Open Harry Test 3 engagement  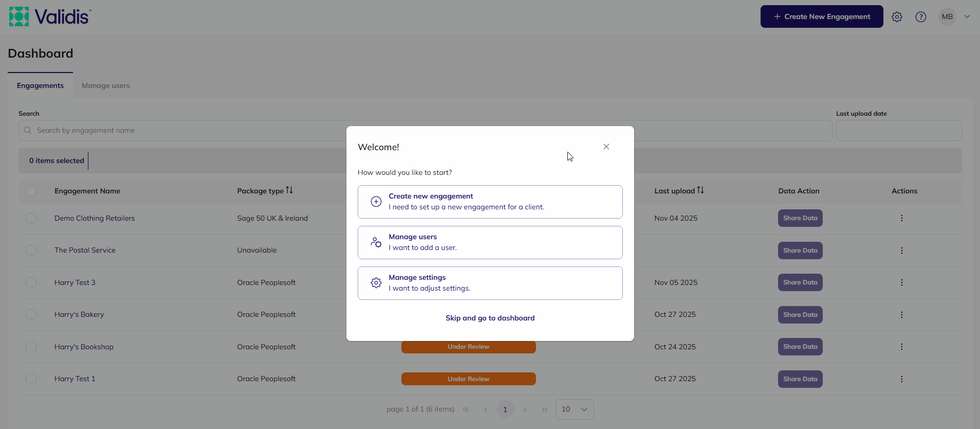pos(75,282)
